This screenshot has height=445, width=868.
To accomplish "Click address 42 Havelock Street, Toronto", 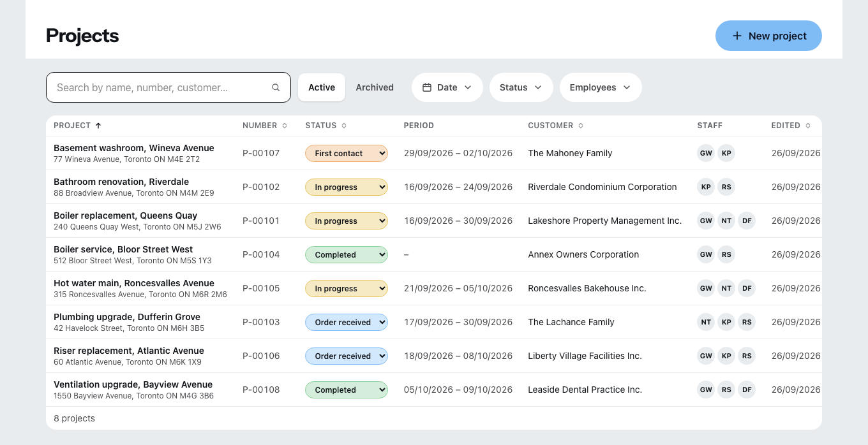I will (129, 328).
